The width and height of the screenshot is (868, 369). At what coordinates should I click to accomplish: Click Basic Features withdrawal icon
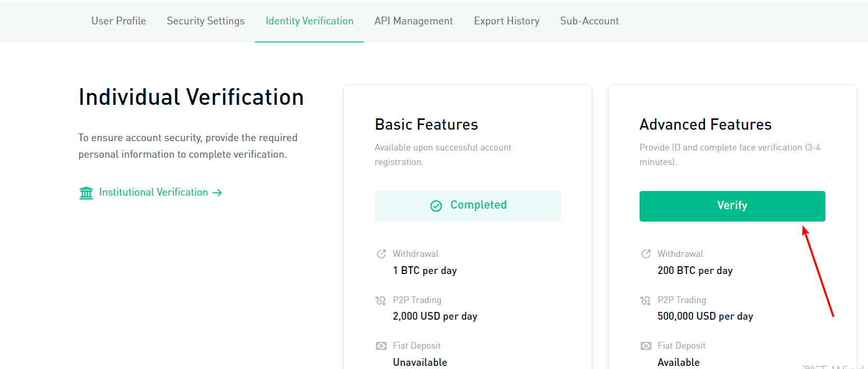pyautogui.click(x=381, y=254)
